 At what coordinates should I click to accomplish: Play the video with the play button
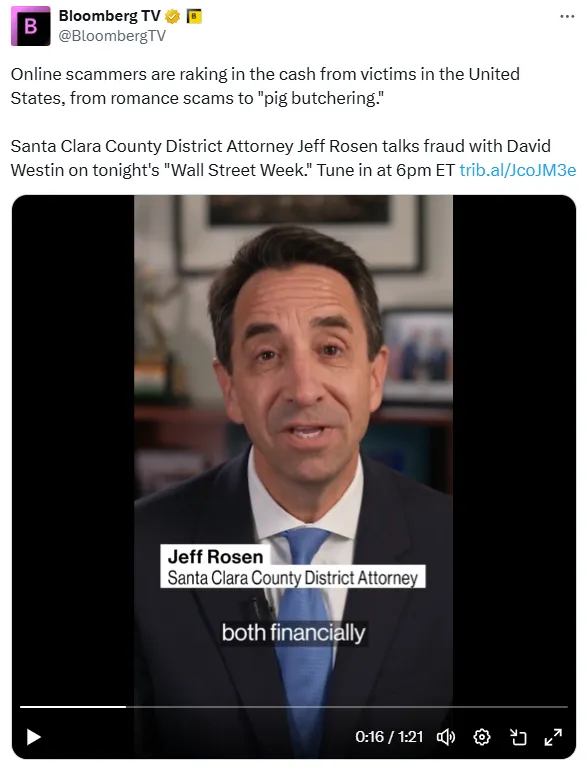tap(33, 737)
